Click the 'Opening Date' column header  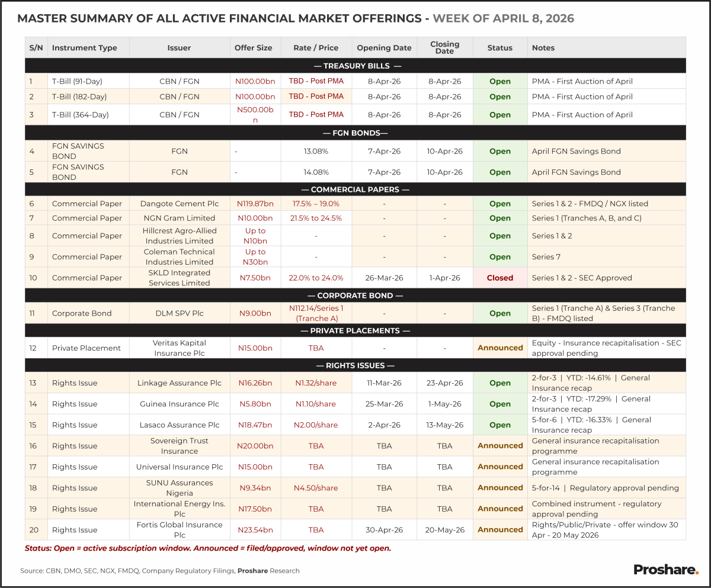point(384,47)
